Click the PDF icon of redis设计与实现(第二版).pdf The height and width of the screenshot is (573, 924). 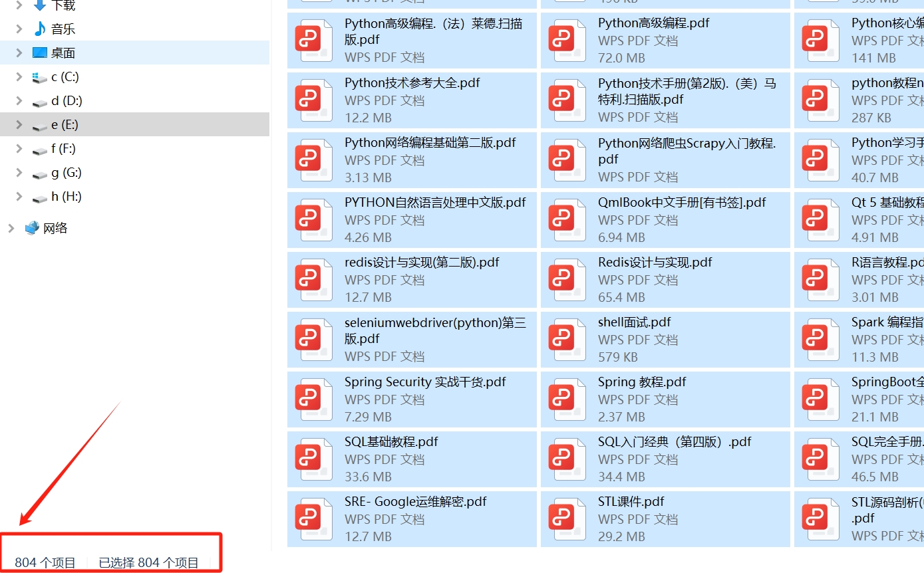click(313, 280)
